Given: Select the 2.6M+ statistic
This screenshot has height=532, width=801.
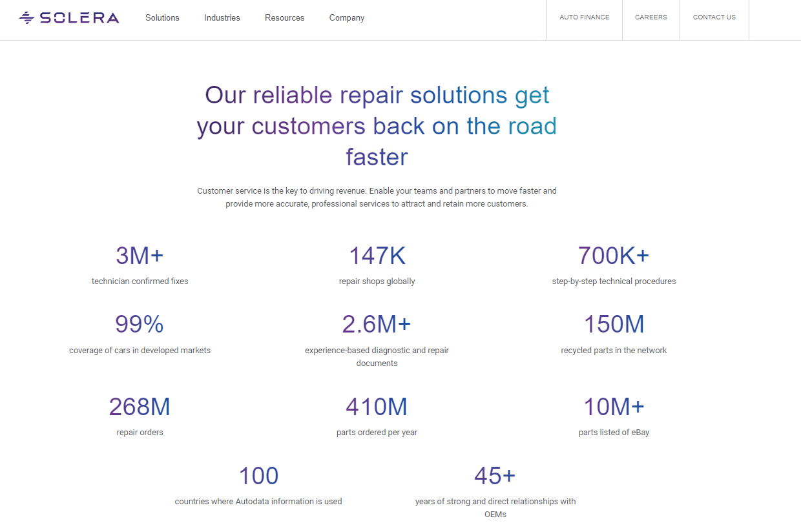Looking at the screenshot, I should [x=377, y=324].
